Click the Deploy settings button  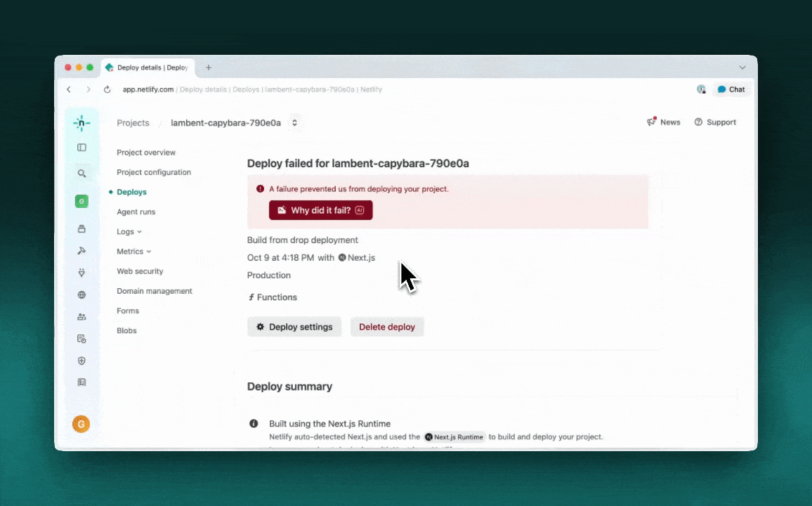click(x=294, y=327)
